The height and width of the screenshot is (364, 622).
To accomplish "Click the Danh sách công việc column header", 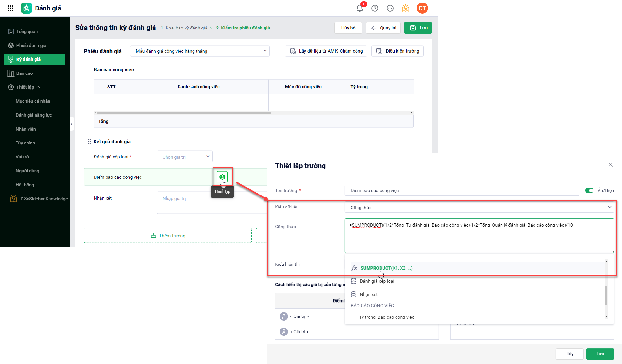I will pyautogui.click(x=199, y=87).
